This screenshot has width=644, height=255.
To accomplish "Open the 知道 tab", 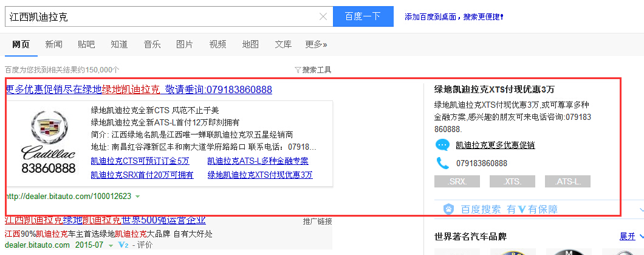I will click(119, 44).
